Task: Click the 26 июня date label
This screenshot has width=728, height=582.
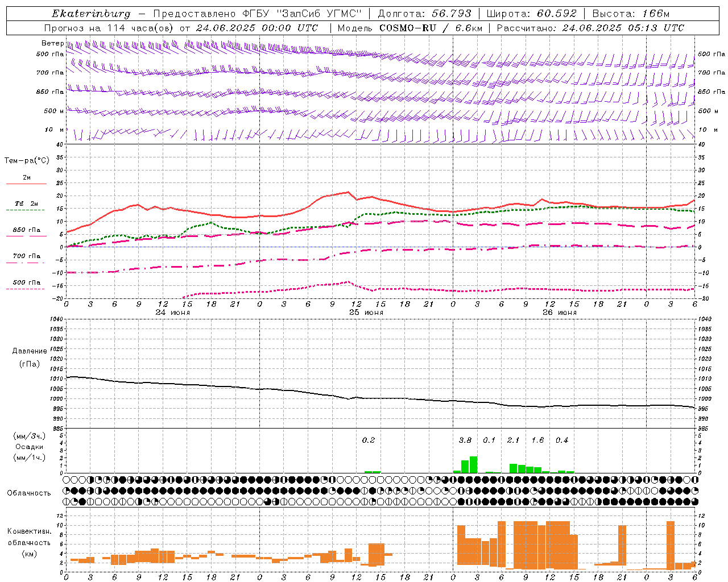Action: 560,313
